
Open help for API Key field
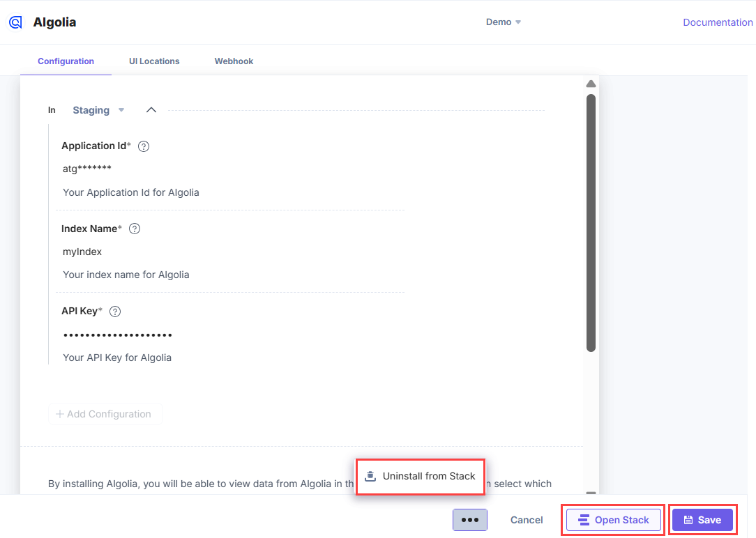tap(115, 312)
